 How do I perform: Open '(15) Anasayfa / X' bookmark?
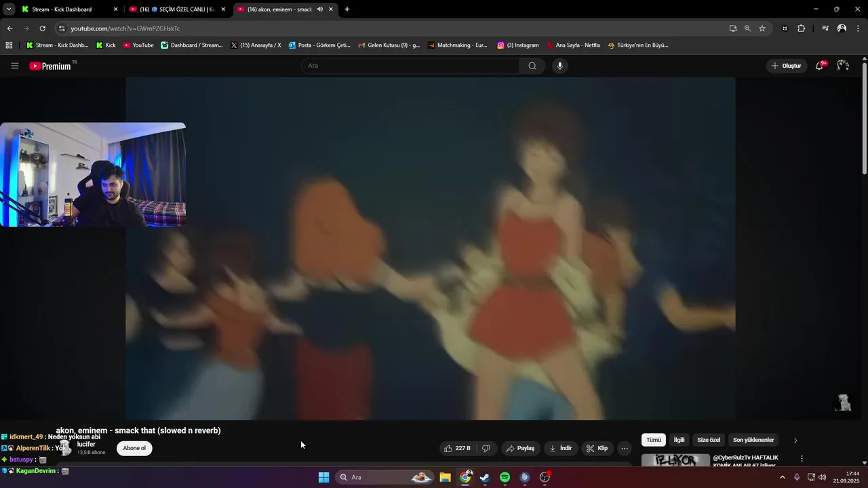tap(256, 45)
